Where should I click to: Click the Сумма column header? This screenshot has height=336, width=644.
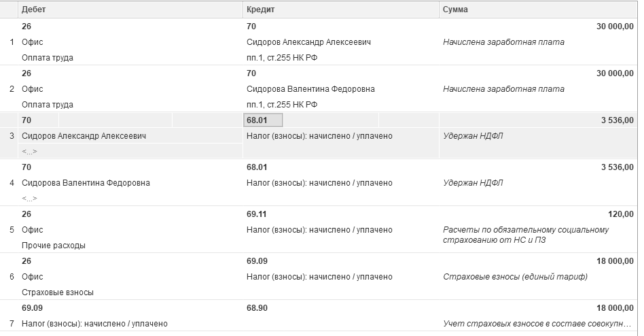coord(538,10)
